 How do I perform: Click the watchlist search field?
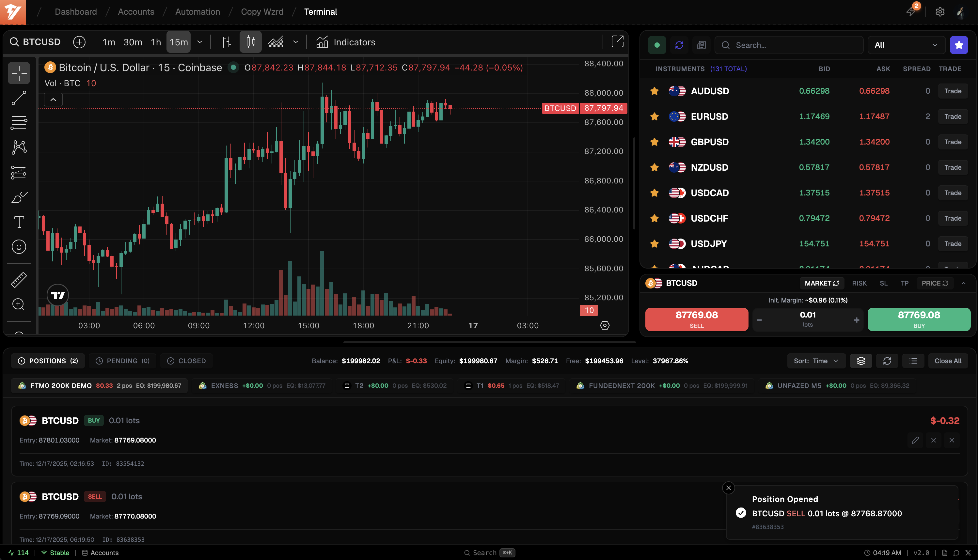click(789, 45)
